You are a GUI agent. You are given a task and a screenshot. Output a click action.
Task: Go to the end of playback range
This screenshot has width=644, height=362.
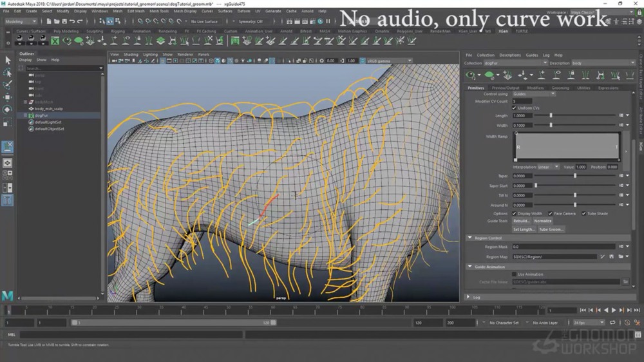(637, 310)
